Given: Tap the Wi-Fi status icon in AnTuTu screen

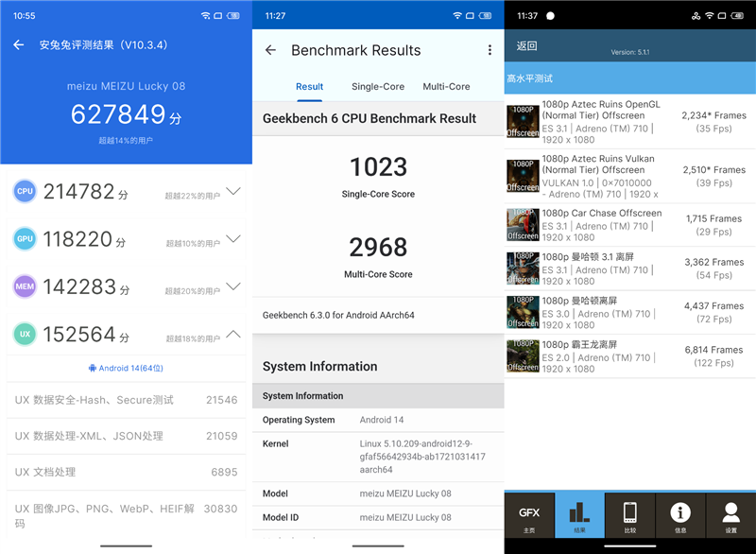Looking at the screenshot, I should pyautogui.click(x=206, y=15).
